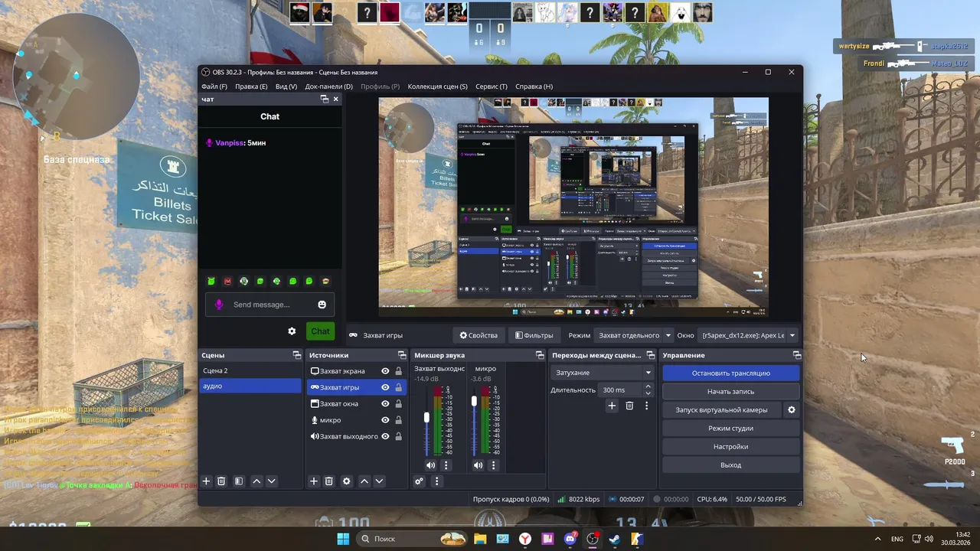Hide the Захват экрана source

[x=385, y=371]
